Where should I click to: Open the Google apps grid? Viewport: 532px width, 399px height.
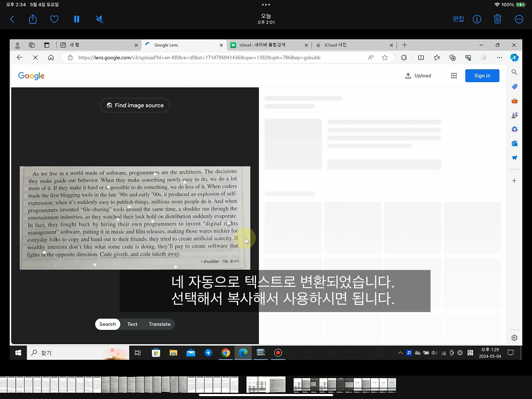click(x=454, y=76)
